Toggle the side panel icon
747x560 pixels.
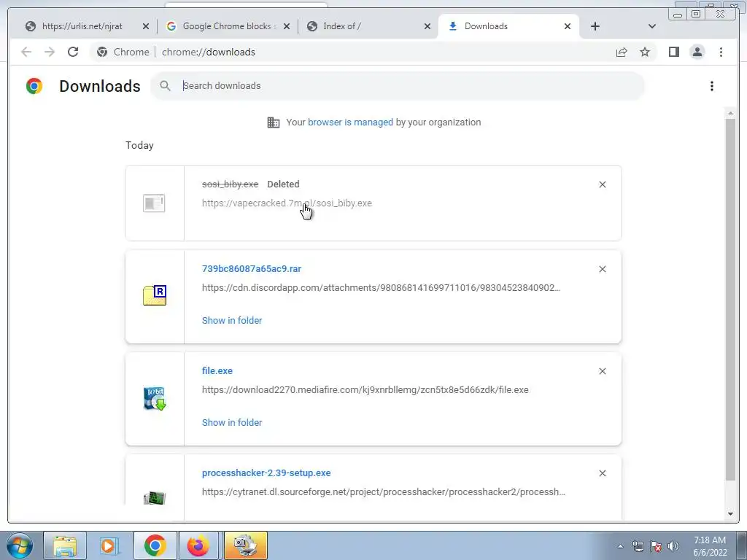[673, 52]
